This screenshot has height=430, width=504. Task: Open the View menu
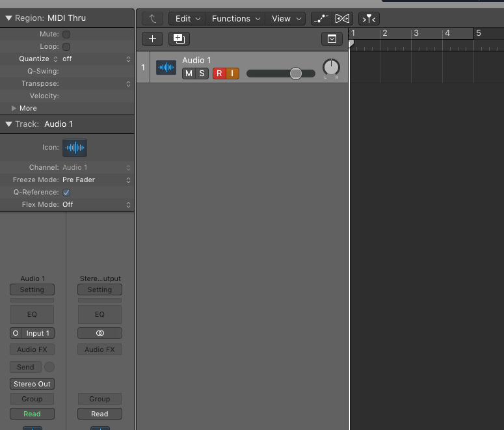pyautogui.click(x=285, y=19)
